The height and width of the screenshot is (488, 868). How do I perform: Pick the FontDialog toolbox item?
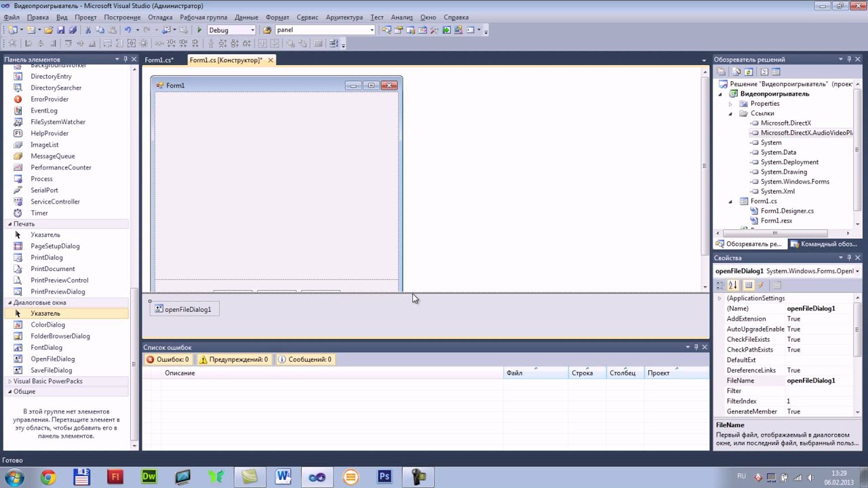46,348
